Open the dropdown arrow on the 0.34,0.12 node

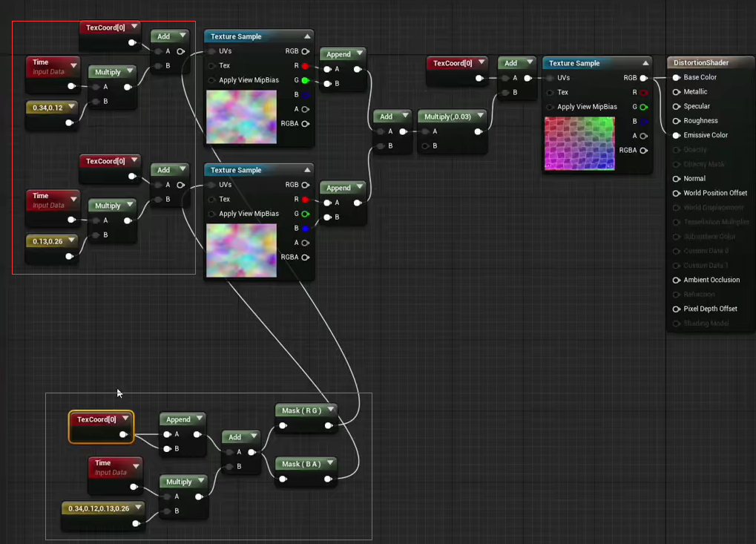(71, 107)
